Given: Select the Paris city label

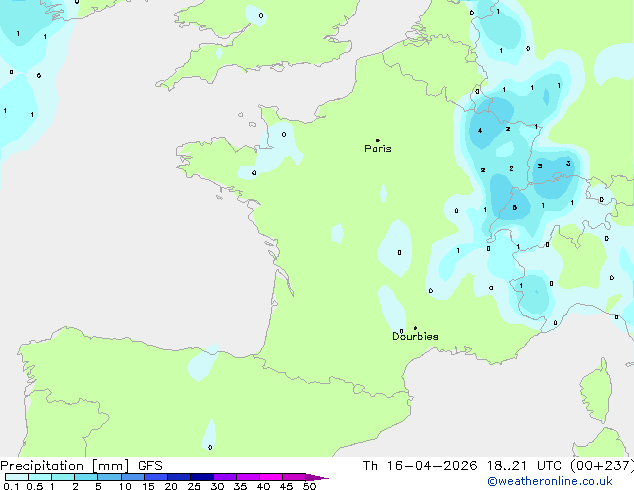Looking at the screenshot, I should pos(378,149).
